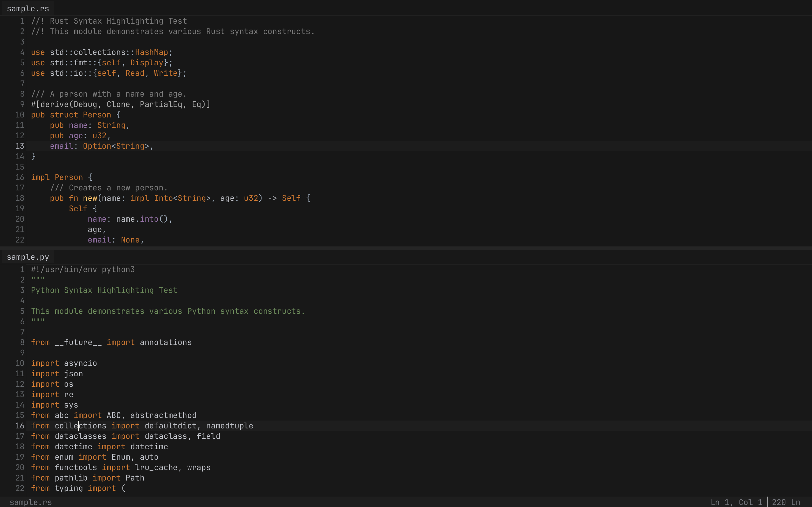Image resolution: width=812 pixels, height=507 pixels.
Task: Click line number 10 beside pub struct Person
Action: (x=19, y=115)
